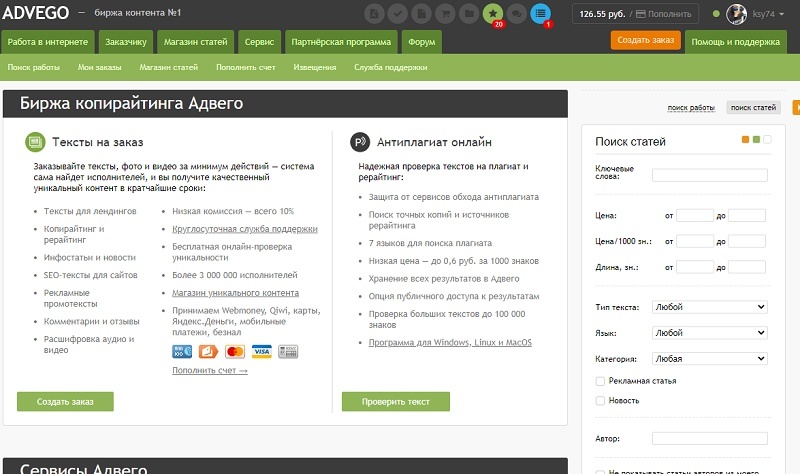Open Помощь и поддержка tab
The image size is (800, 474).
click(736, 42)
